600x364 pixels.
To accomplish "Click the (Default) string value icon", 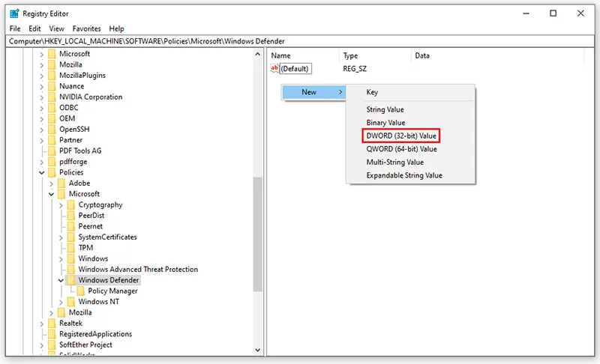I will 274,68.
